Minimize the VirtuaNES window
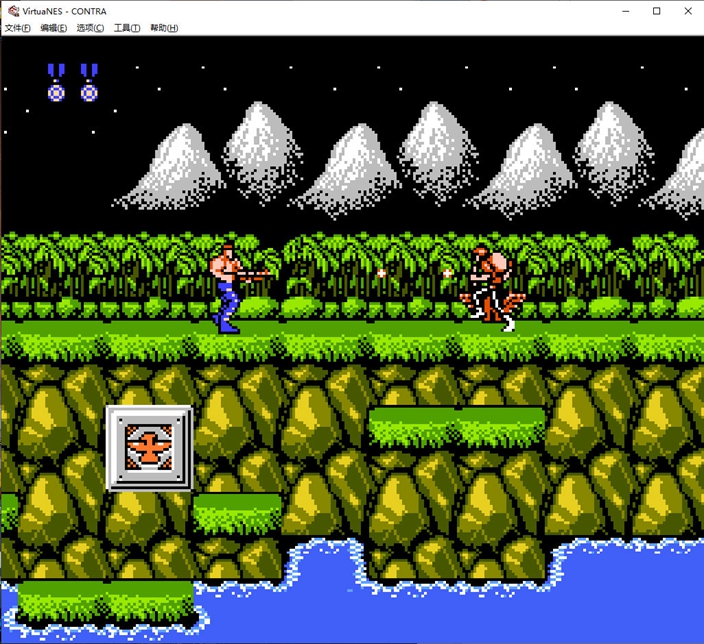704x644 pixels. (626, 11)
